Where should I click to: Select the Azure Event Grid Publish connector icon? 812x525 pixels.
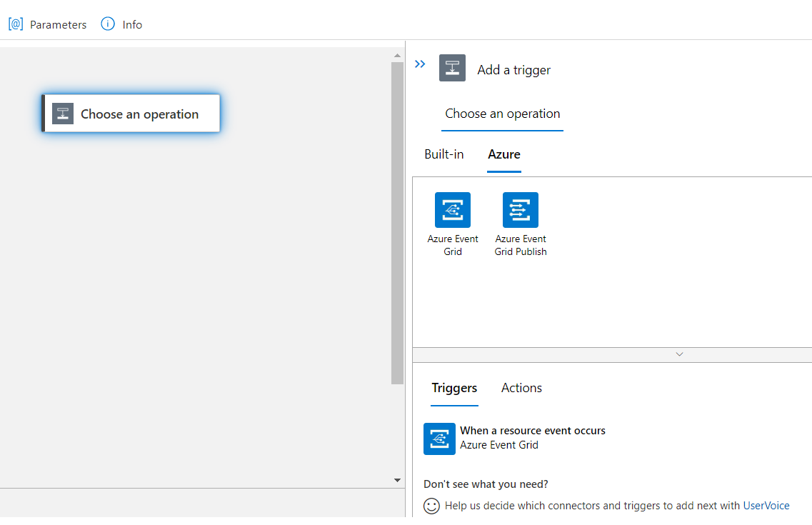[x=521, y=210]
